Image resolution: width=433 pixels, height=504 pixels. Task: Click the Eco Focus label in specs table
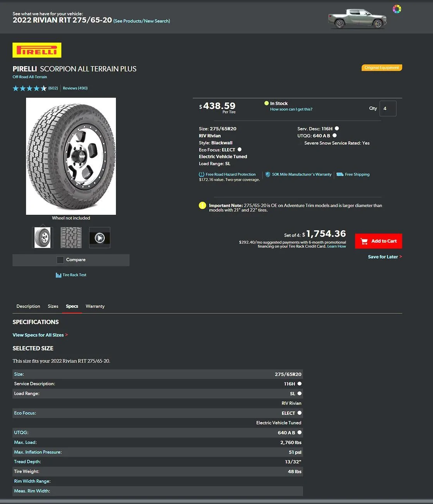coord(25,413)
